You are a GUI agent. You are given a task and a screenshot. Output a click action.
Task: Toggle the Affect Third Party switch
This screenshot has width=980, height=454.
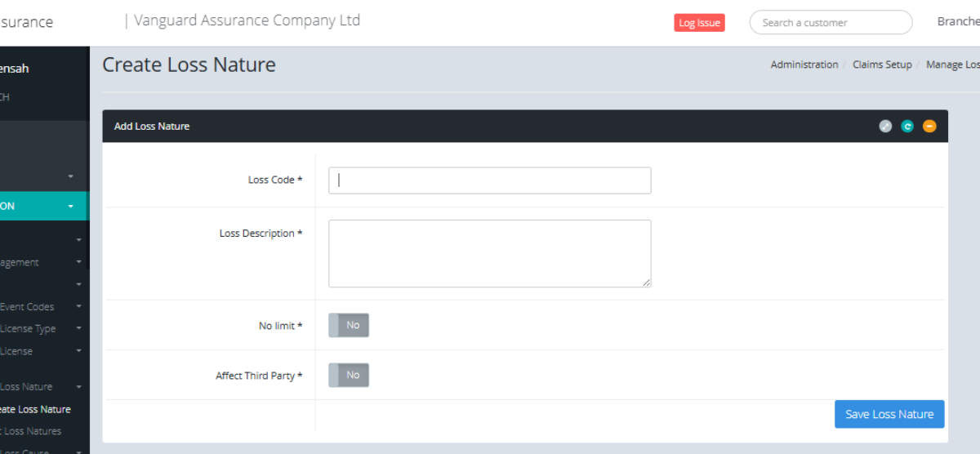pos(349,375)
